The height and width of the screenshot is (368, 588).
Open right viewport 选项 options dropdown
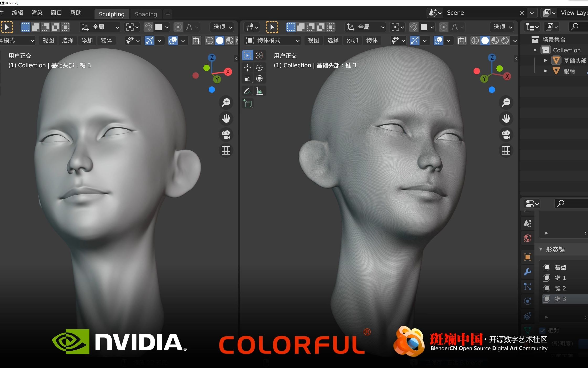[x=502, y=27]
